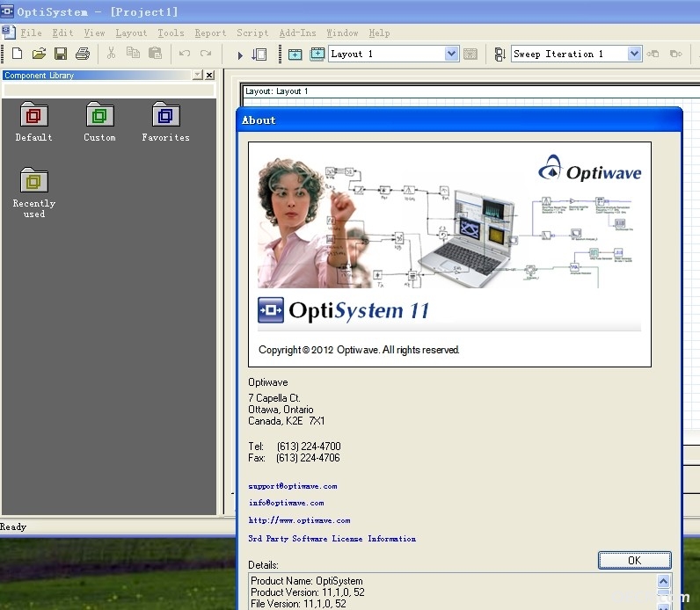Viewport: 700px width, 610px height.
Task: Click the OptiSystem document icon left of File menu
Action: (x=8, y=33)
